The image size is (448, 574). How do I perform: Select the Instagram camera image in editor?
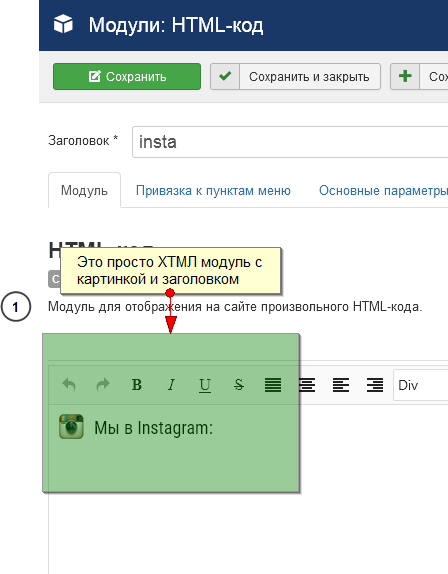71,426
